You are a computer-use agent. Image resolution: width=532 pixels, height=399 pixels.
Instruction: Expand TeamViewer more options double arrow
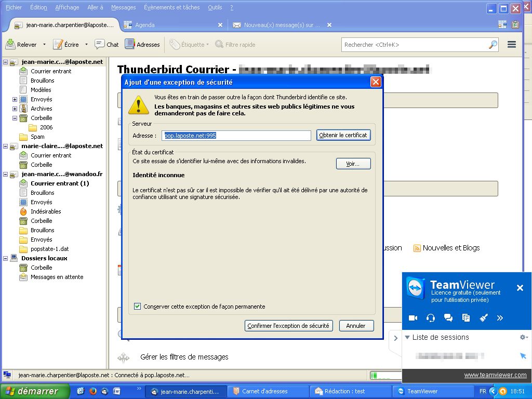[500, 318]
